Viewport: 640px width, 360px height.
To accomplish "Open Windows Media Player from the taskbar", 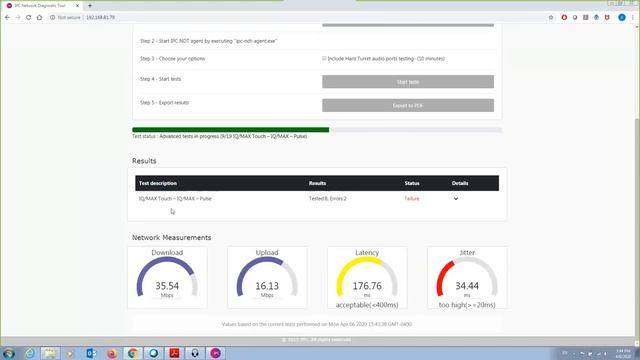I will click(70, 353).
